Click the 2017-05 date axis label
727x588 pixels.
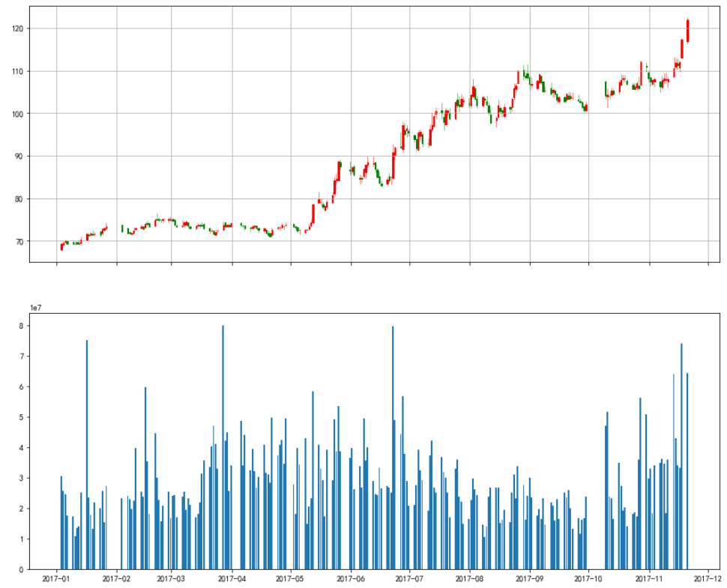(x=291, y=579)
